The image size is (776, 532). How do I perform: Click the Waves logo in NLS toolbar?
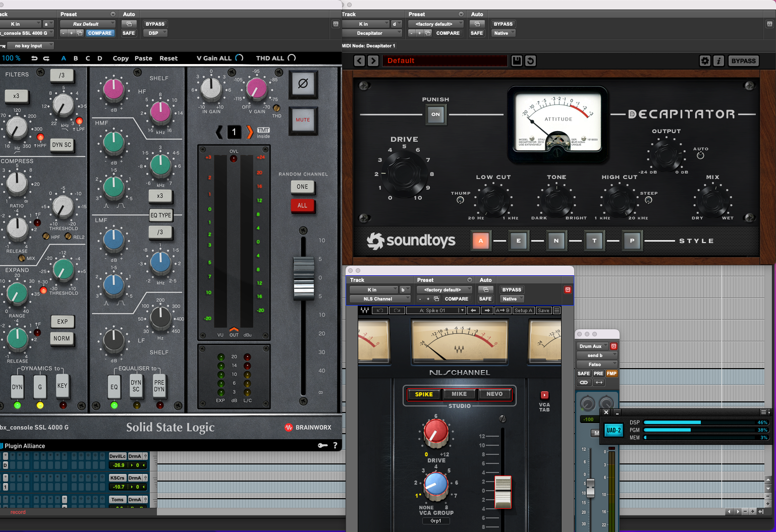364,311
